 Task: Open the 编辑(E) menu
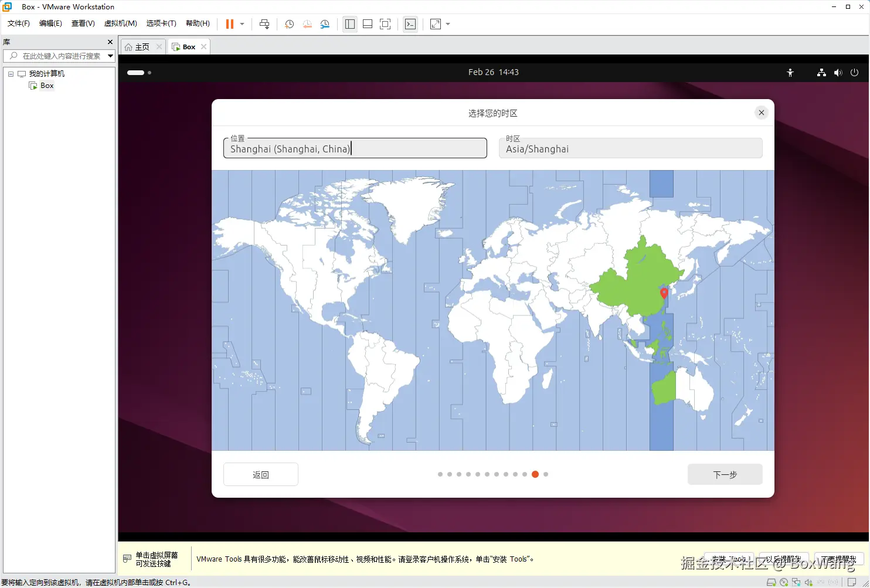click(x=50, y=23)
